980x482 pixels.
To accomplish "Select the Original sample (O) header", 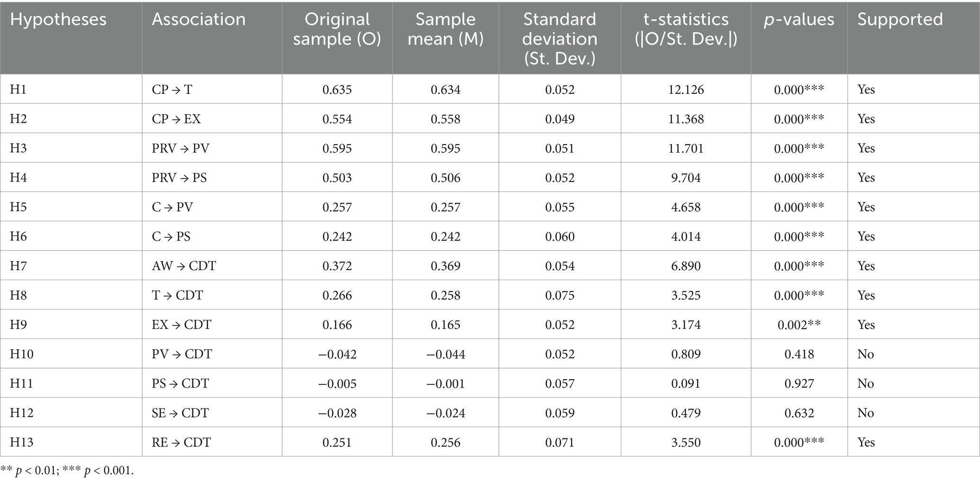I will point(337,29).
